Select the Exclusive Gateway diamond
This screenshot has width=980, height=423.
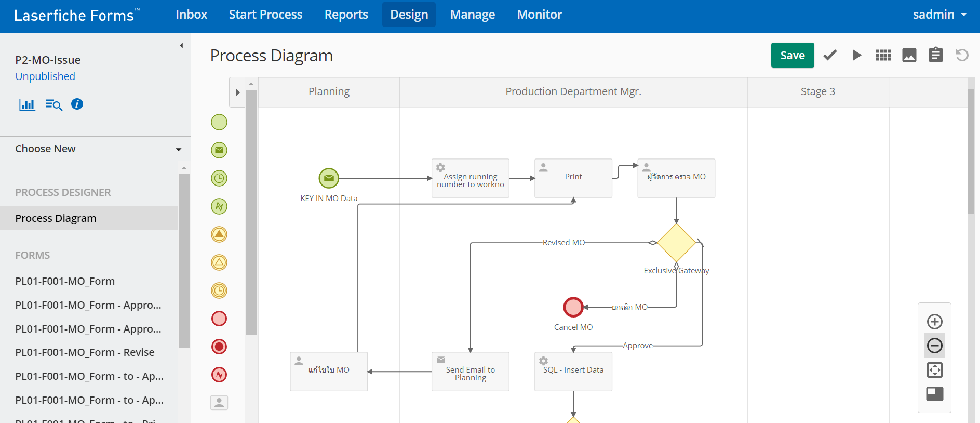676,243
